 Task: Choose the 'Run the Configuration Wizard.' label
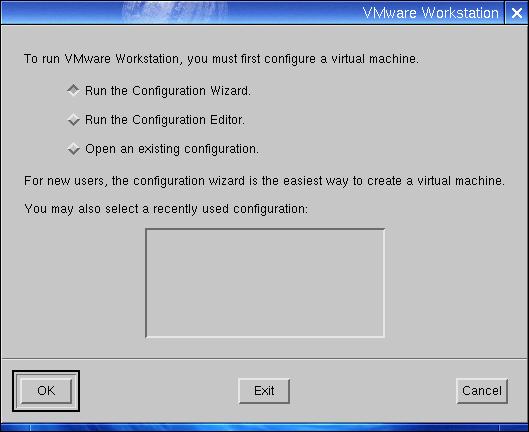click(x=168, y=91)
